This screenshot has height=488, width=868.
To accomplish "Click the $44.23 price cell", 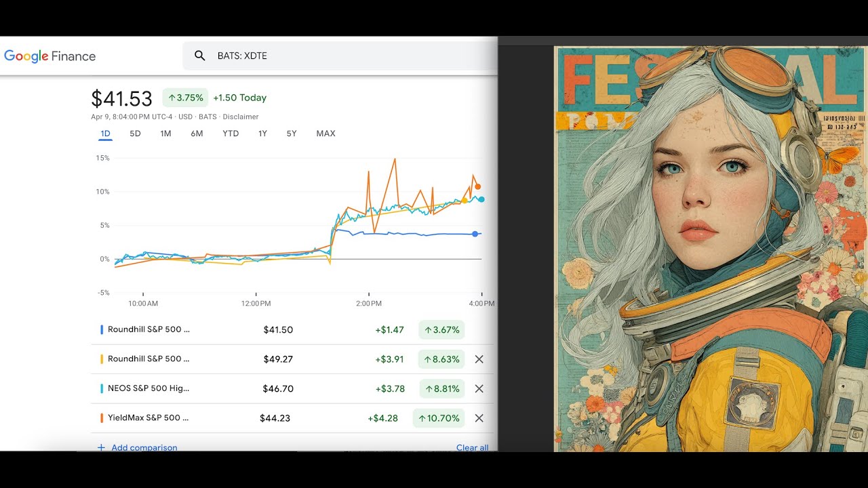I will pos(275,418).
